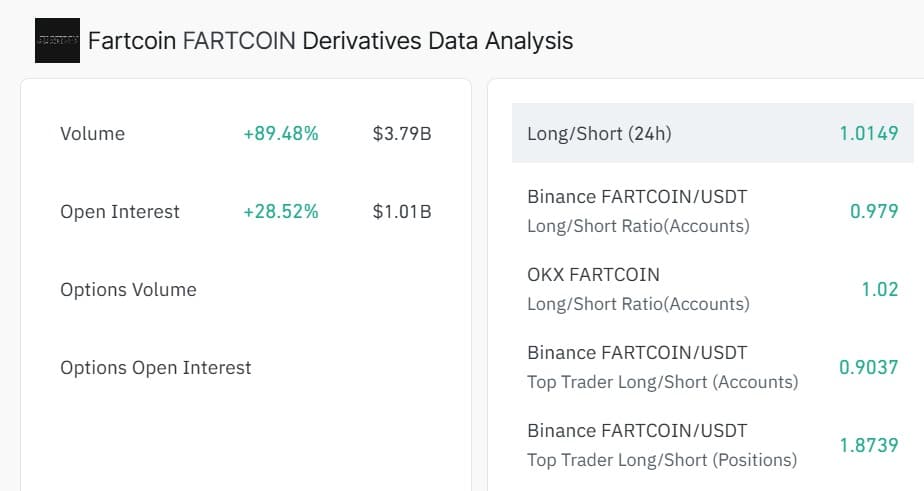
Task: Open the Options Open Interest row
Action: [x=155, y=367]
